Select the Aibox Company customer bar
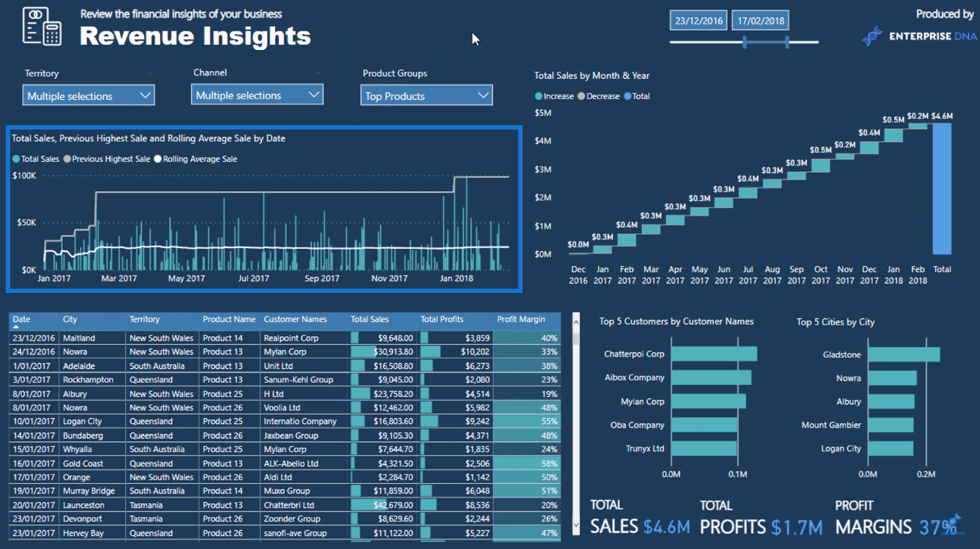This screenshot has height=549, width=980. pos(711,378)
